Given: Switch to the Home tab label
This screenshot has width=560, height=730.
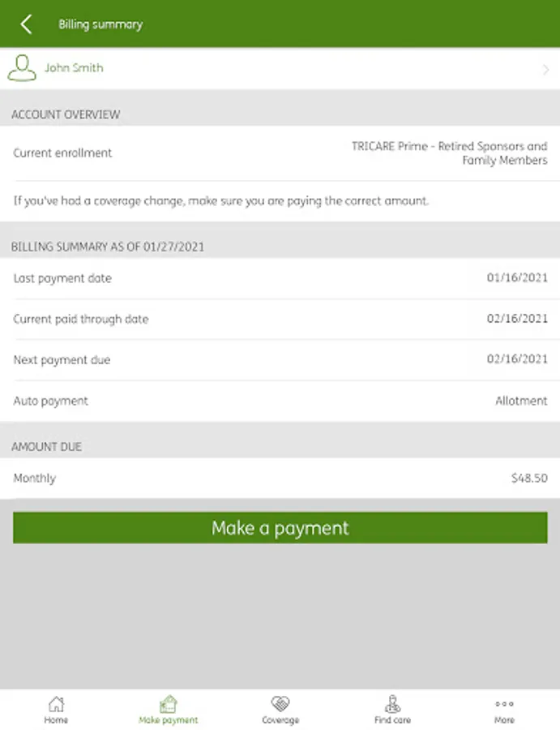Looking at the screenshot, I should [56, 720].
